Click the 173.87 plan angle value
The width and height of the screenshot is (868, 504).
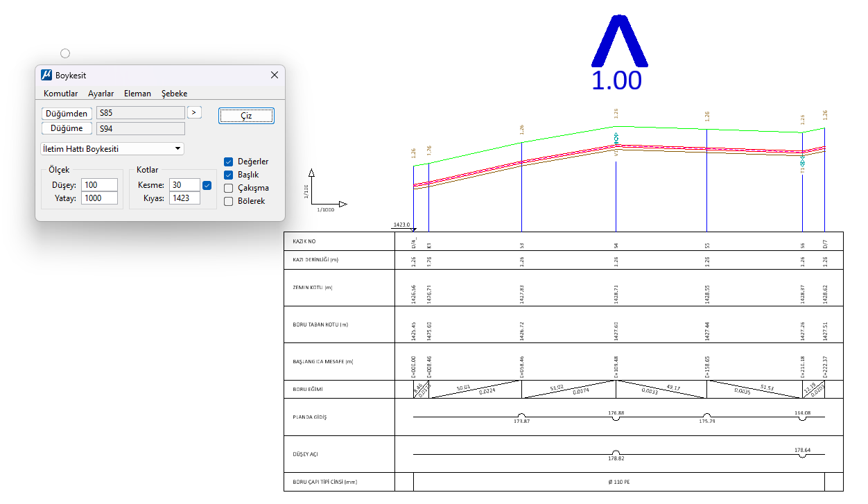pos(522,421)
